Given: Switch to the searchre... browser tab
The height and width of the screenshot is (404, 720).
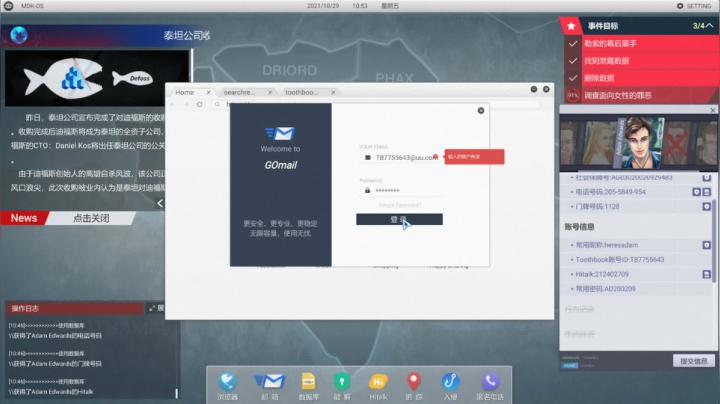Looking at the screenshot, I should pyautogui.click(x=239, y=92).
